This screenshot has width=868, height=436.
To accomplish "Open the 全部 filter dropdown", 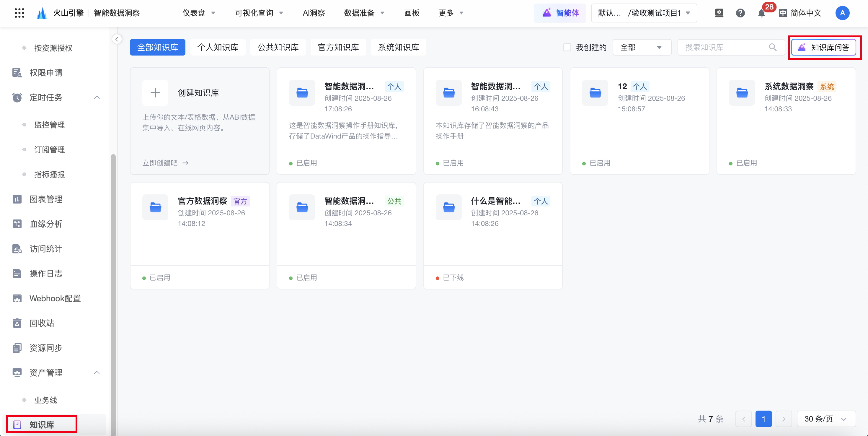I will click(641, 47).
